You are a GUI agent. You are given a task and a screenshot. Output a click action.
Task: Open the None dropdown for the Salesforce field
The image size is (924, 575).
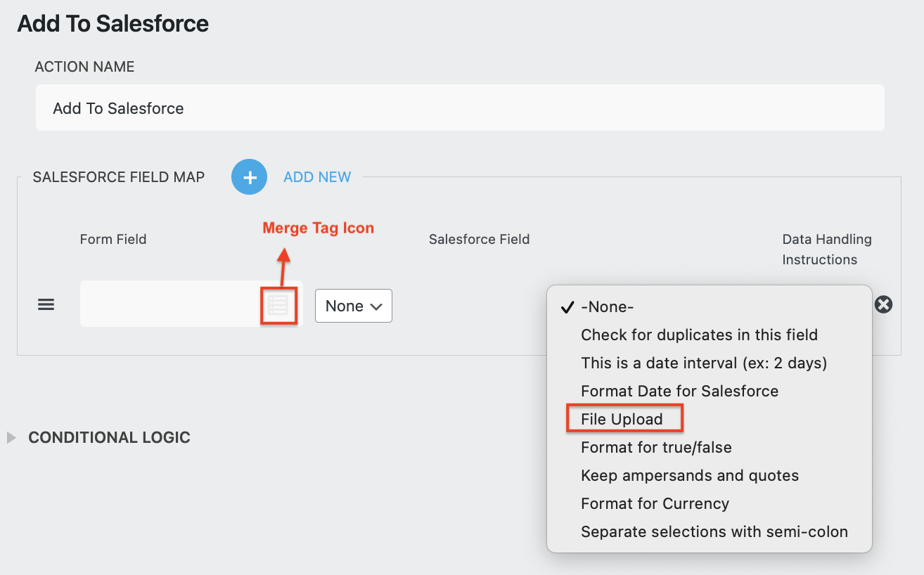pos(353,306)
